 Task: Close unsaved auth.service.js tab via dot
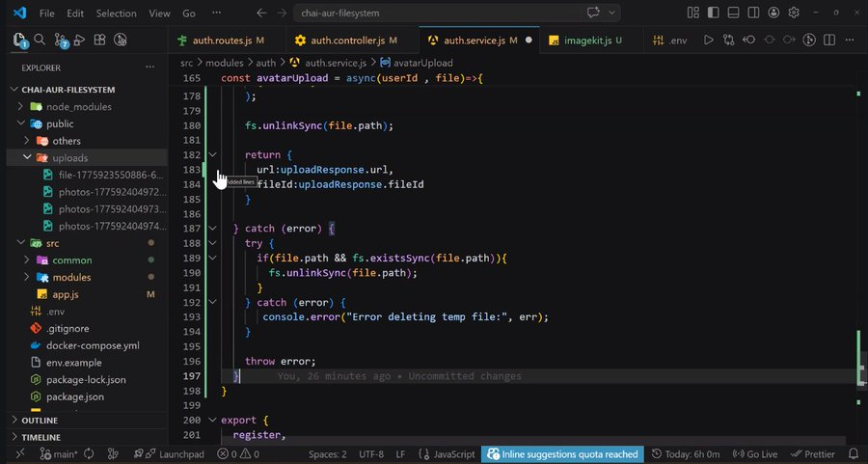click(529, 40)
